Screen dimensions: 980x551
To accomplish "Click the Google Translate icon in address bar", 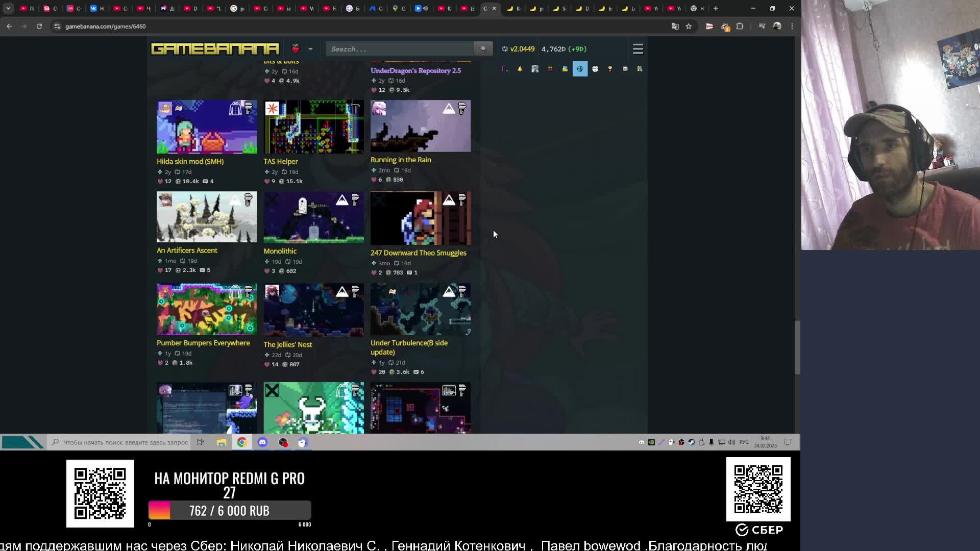I will (675, 26).
